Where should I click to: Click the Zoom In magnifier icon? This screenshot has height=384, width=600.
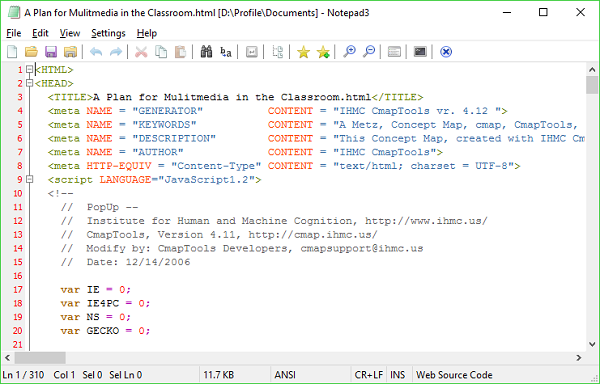[x=349, y=52]
